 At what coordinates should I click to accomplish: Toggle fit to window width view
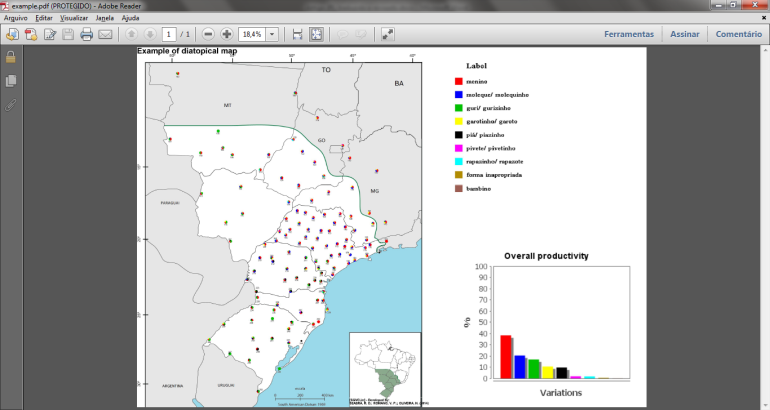[x=297, y=34]
